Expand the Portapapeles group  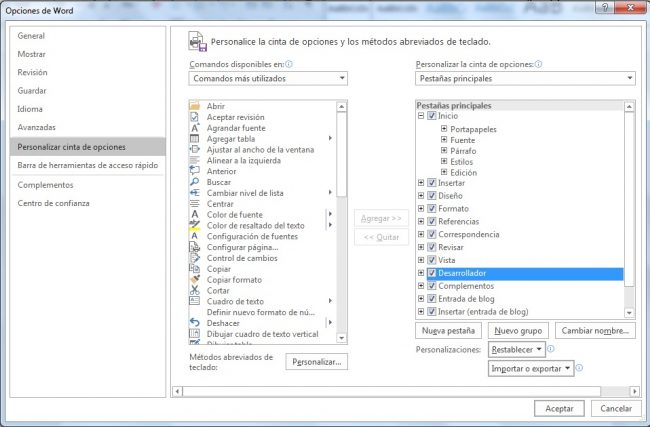(444, 129)
